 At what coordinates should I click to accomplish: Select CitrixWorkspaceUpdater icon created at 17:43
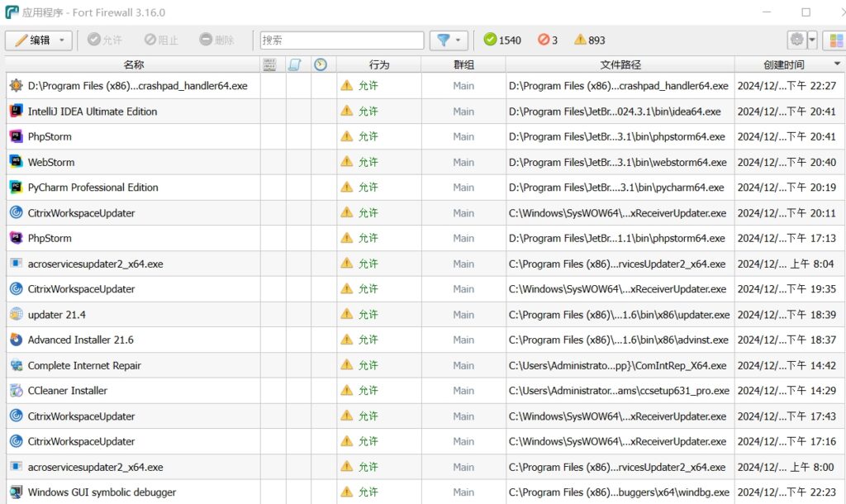[x=17, y=416]
